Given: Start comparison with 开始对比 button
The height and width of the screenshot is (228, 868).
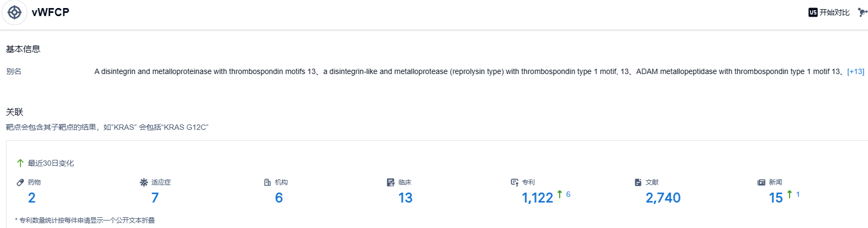Looking at the screenshot, I should click(829, 12).
